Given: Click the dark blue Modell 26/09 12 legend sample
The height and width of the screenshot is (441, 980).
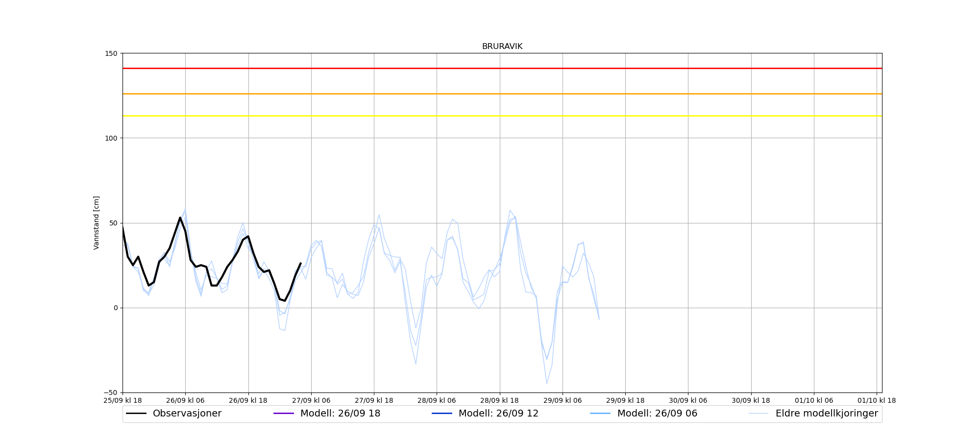Looking at the screenshot, I should tap(442, 414).
